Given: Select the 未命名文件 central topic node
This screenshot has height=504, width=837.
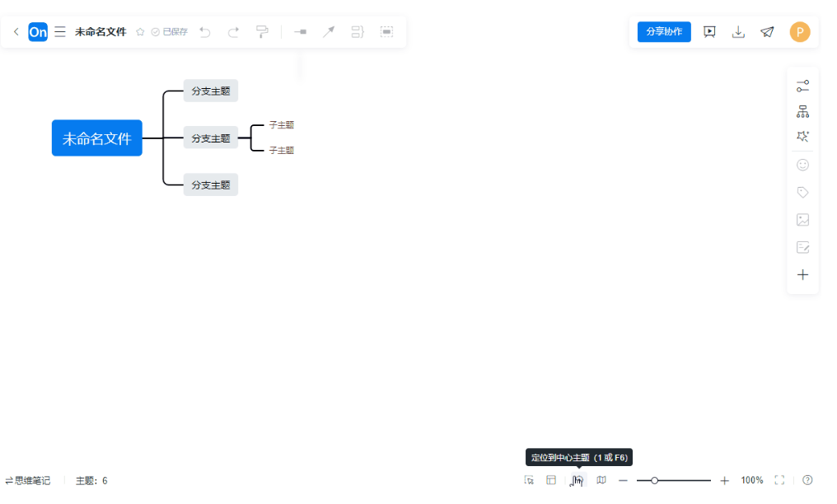Looking at the screenshot, I should pos(96,138).
